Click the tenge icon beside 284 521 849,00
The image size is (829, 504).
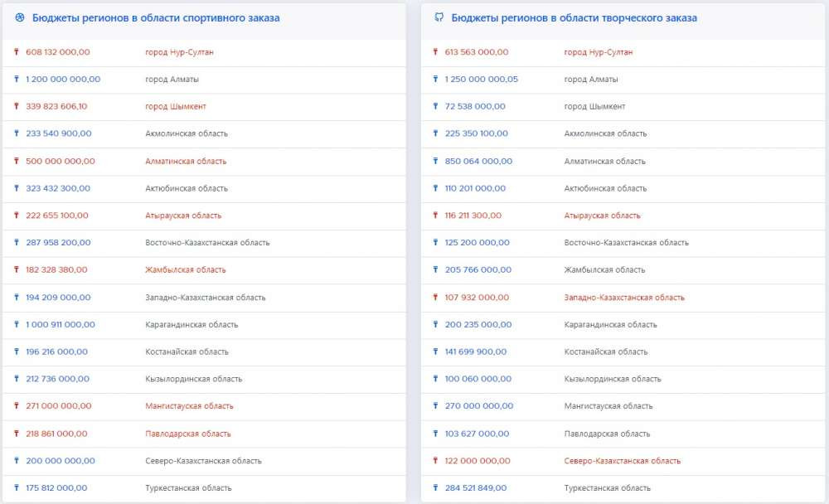pos(435,488)
